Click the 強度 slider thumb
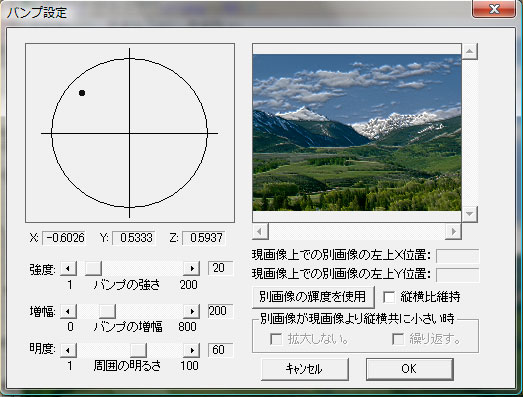The height and width of the screenshot is (397, 523). (93, 268)
